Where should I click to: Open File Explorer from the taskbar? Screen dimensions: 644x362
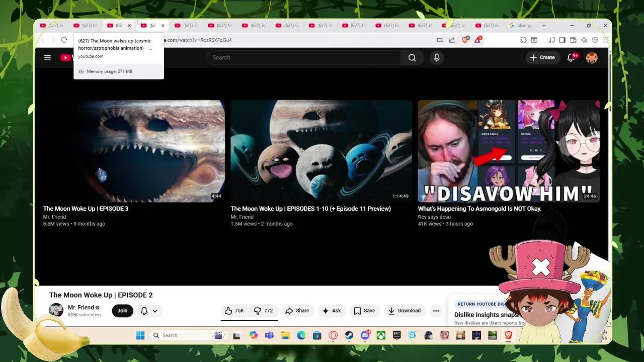pos(285,335)
